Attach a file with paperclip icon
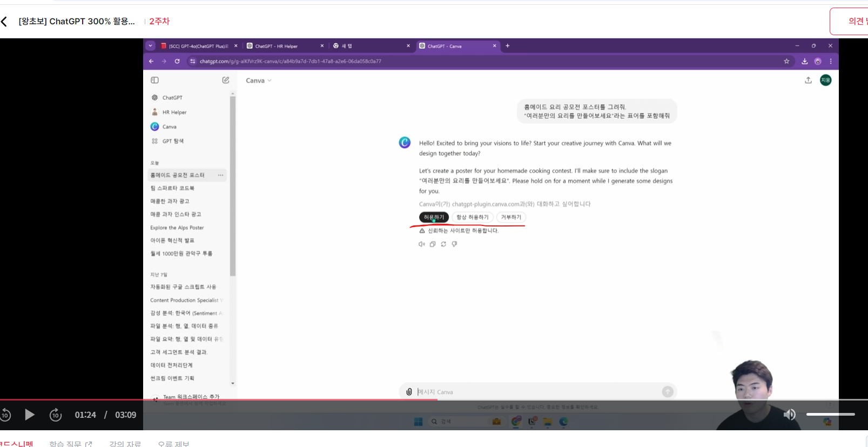Viewport: 868px width, 447px height. [409, 392]
